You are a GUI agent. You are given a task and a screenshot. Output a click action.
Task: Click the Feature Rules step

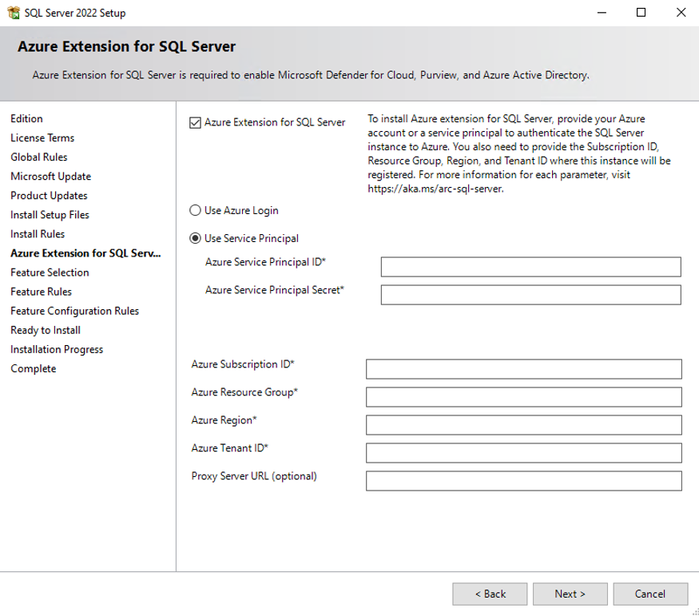[41, 292]
